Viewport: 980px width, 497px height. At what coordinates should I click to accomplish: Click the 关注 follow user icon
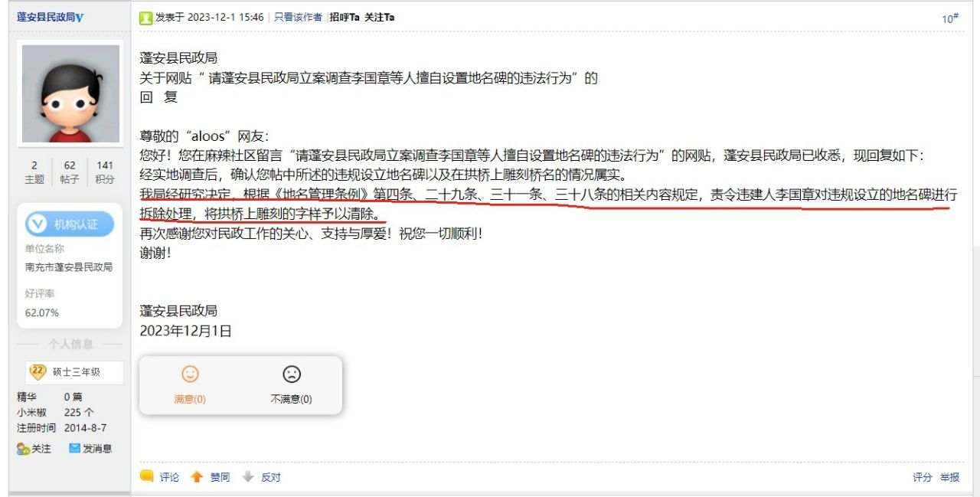tap(23, 449)
